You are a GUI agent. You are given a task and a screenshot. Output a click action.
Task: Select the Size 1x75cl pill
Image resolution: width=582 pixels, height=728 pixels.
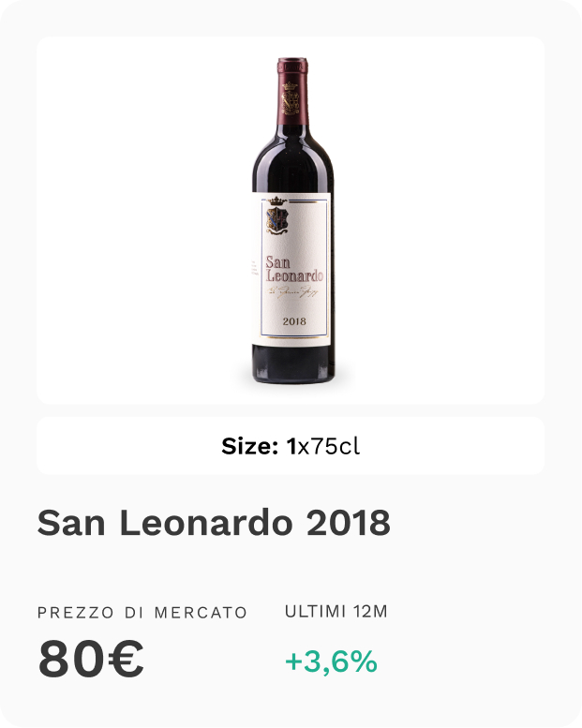[291, 446]
